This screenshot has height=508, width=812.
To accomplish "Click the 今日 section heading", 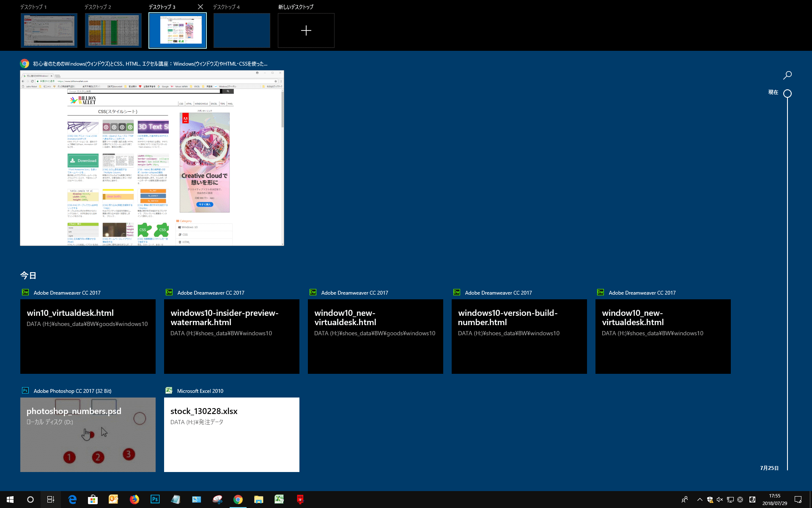I will (28, 276).
